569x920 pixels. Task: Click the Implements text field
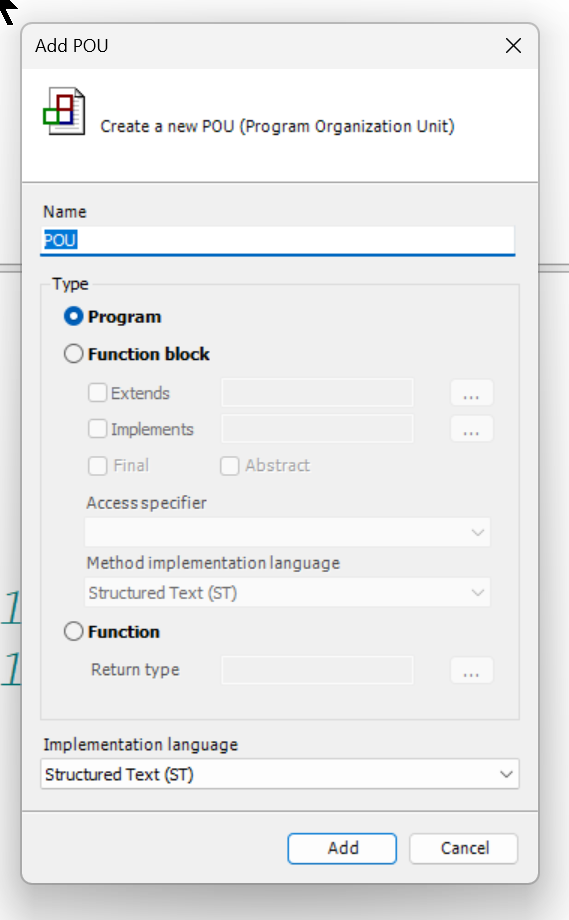point(317,429)
